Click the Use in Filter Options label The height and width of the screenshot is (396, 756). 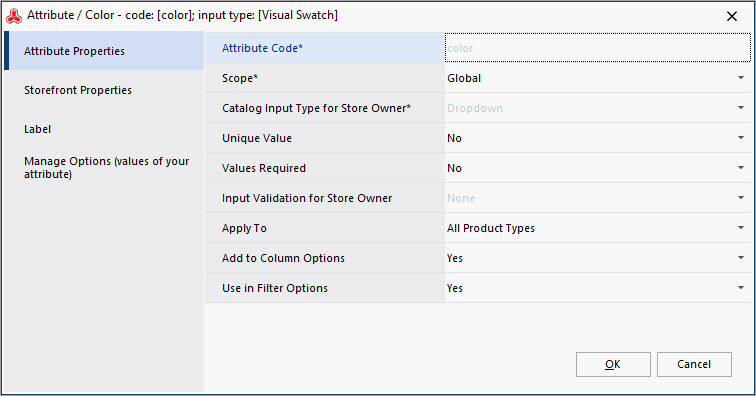tap(274, 288)
